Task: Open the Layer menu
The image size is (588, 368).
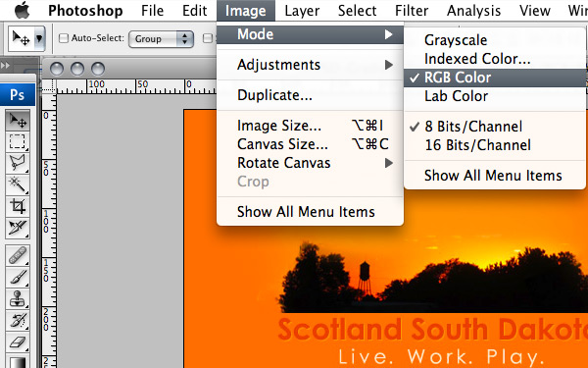Action: pos(302,11)
